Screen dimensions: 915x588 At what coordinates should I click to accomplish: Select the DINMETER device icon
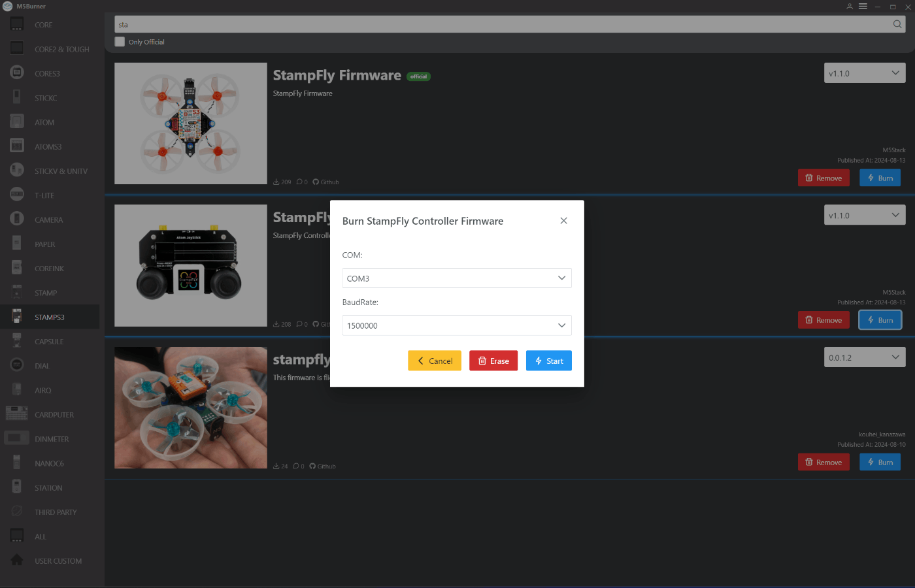point(17,438)
